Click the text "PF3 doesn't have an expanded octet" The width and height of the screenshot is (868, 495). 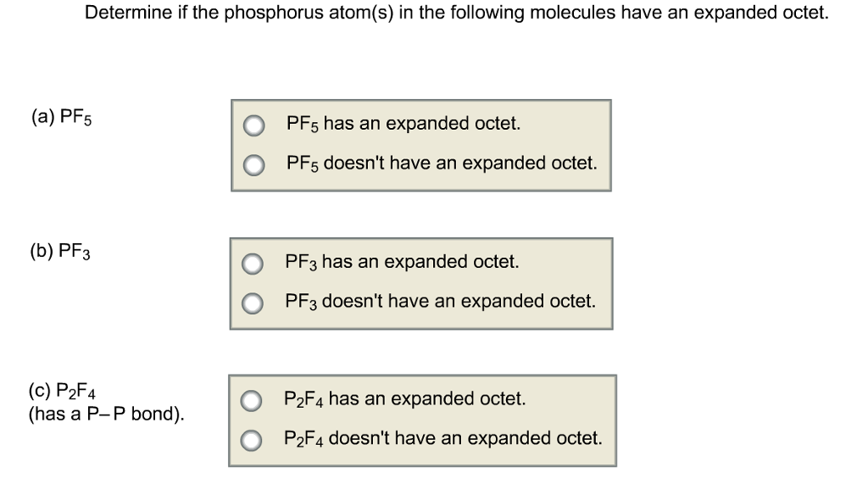pos(441,301)
